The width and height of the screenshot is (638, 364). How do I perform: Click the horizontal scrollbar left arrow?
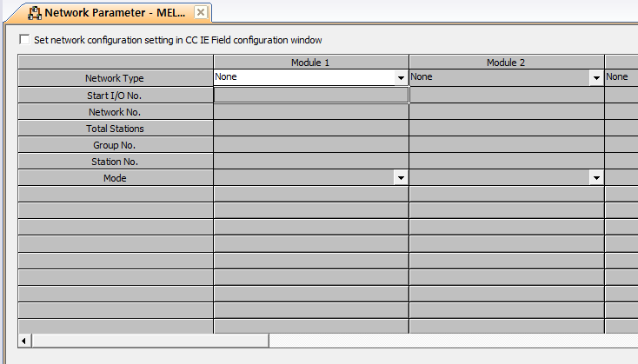(24, 341)
